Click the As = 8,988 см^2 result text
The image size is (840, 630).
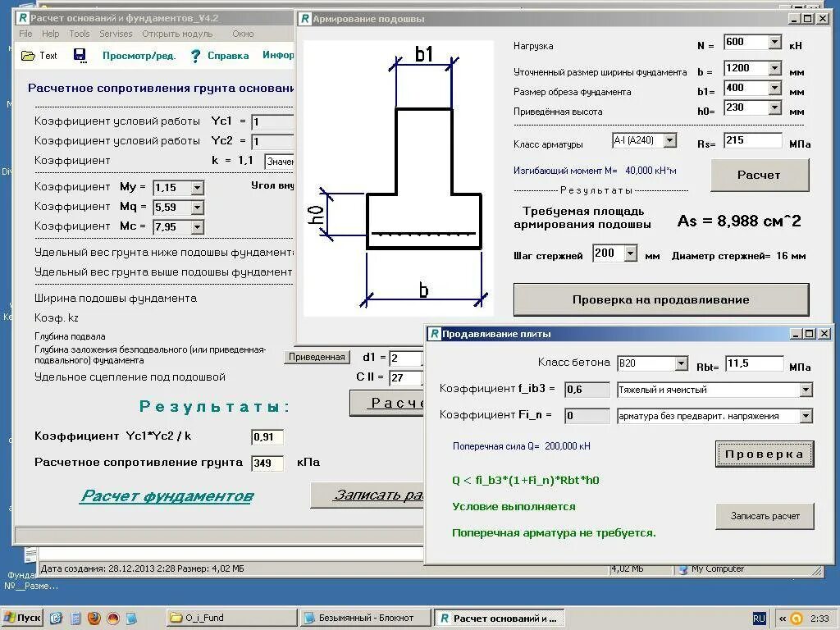point(739,221)
